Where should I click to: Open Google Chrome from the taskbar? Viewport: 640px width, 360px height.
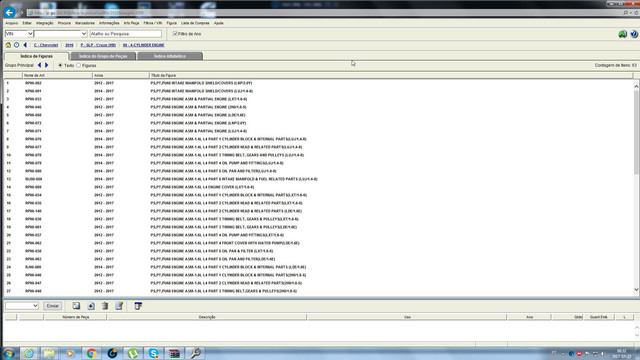point(91,353)
